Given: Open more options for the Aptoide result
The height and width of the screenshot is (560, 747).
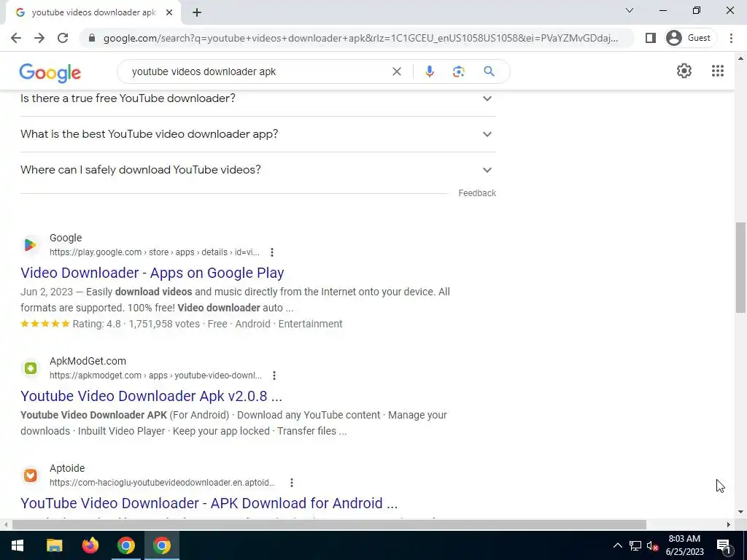Looking at the screenshot, I should pyautogui.click(x=292, y=483).
